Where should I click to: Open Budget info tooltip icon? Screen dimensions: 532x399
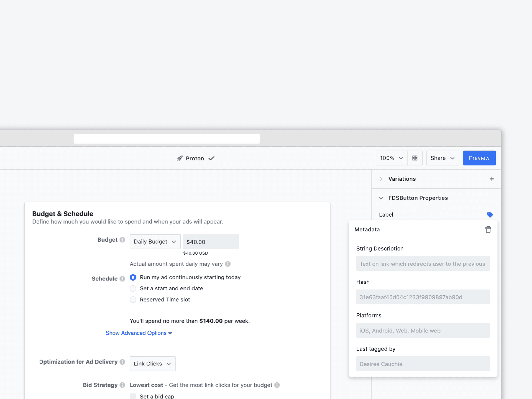[x=122, y=240]
